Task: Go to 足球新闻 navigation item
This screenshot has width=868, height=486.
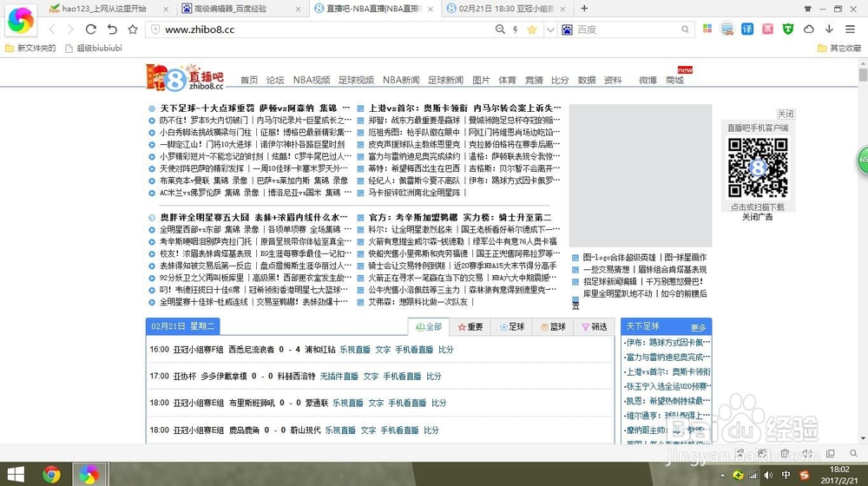Action: [x=445, y=80]
